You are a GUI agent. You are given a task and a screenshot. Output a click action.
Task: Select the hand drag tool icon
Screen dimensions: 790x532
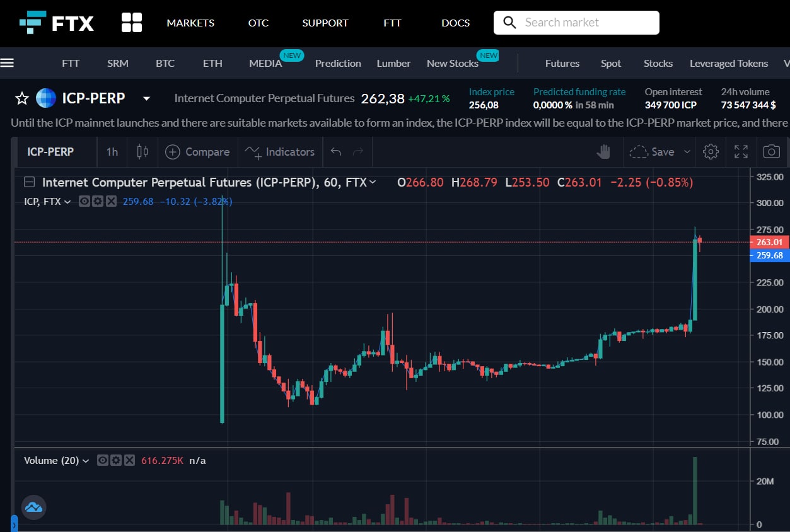point(604,152)
